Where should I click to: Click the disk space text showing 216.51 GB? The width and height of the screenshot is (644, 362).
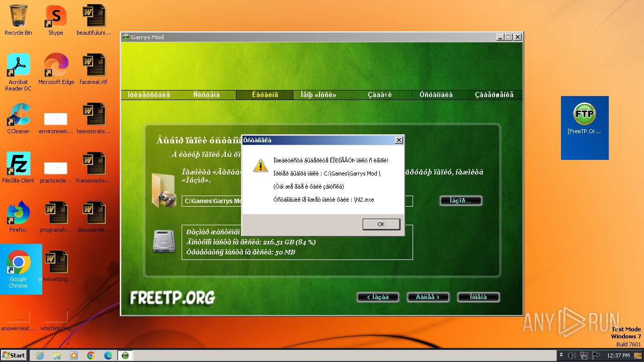tap(251, 242)
